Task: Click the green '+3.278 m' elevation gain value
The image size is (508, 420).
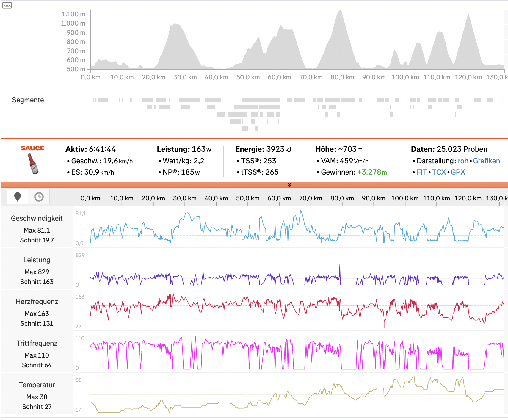Action: [x=372, y=172]
